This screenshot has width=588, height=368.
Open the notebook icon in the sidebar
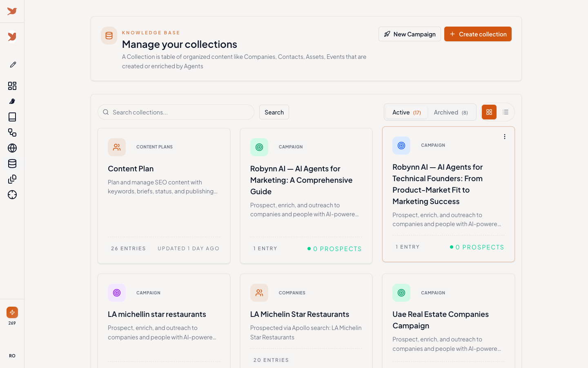pyautogui.click(x=12, y=117)
